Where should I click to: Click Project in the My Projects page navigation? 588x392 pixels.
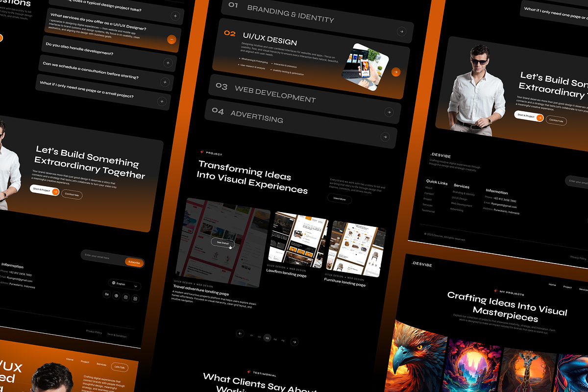[x=567, y=287]
